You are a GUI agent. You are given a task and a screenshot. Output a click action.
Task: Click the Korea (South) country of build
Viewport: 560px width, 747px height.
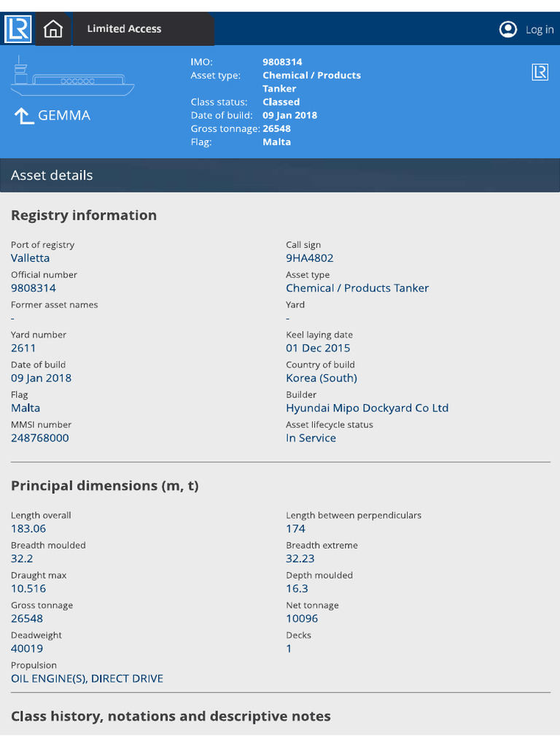(322, 379)
